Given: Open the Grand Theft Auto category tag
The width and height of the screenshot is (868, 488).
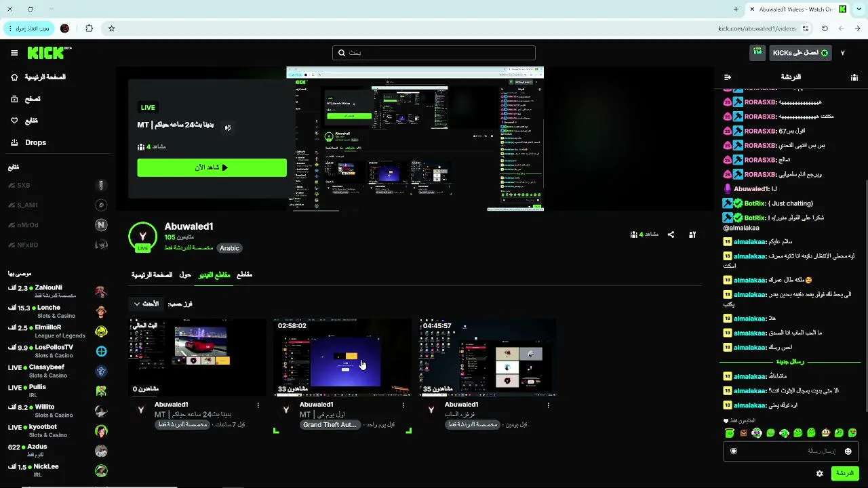Looking at the screenshot, I should click(x=330, y=425).
